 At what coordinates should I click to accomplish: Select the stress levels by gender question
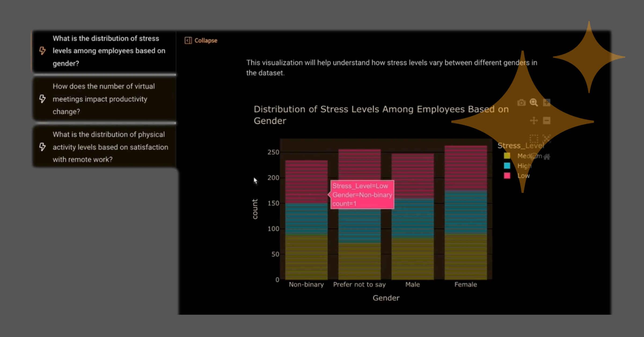[x=104, y=51]
